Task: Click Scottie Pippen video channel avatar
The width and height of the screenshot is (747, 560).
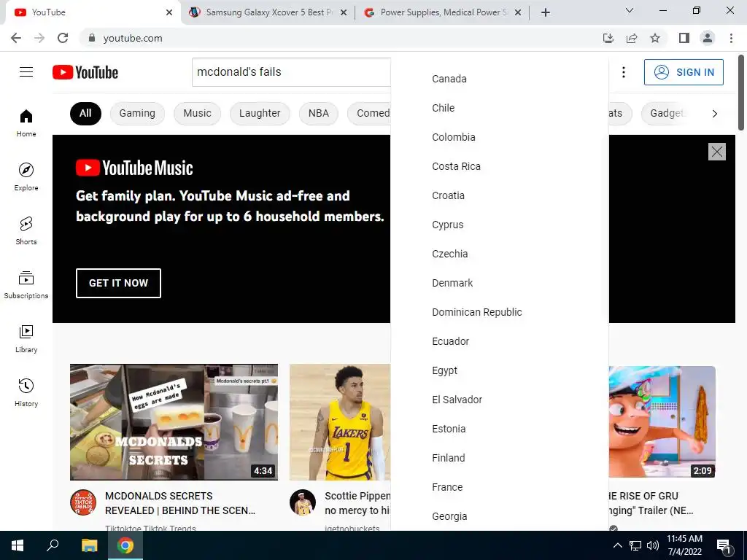Action: point(303,502)
